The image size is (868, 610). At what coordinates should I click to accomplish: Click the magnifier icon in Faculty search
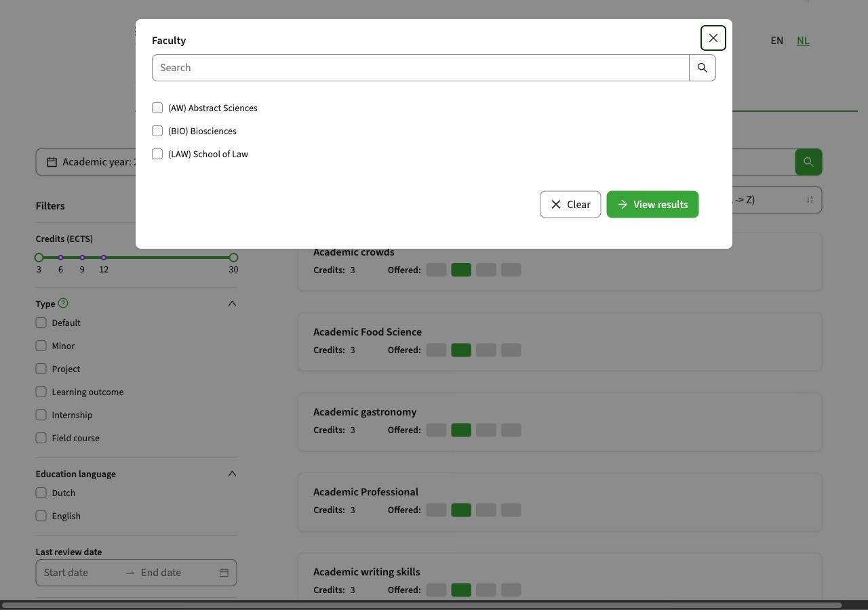703,68
